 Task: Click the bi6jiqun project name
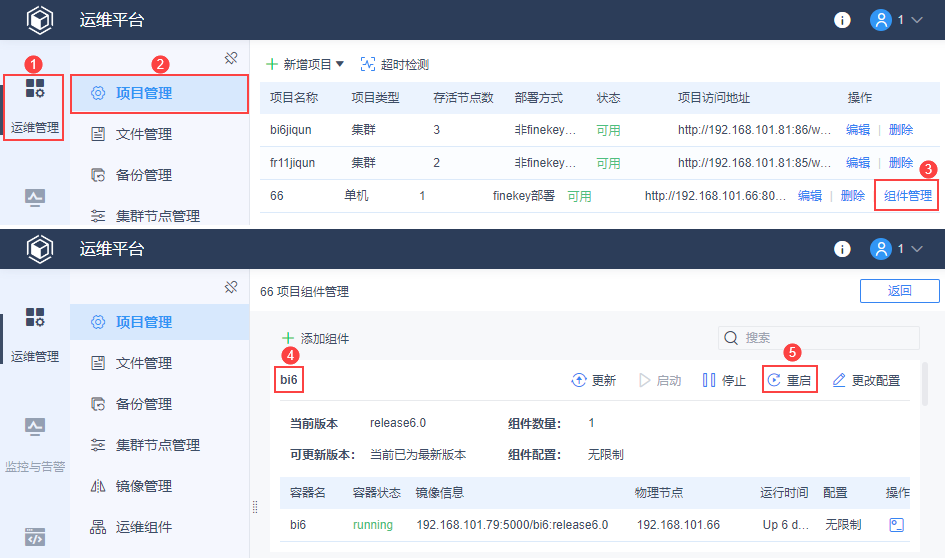[290, 130]
